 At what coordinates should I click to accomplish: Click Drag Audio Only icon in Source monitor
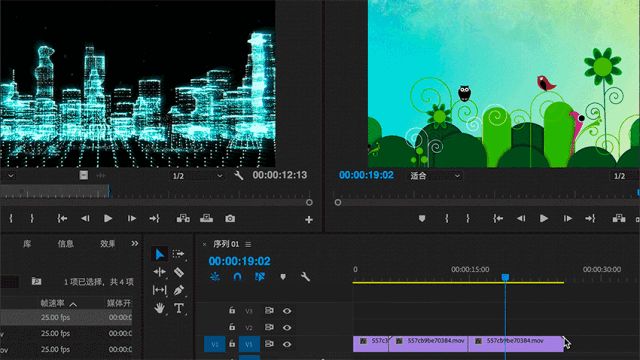101,176
